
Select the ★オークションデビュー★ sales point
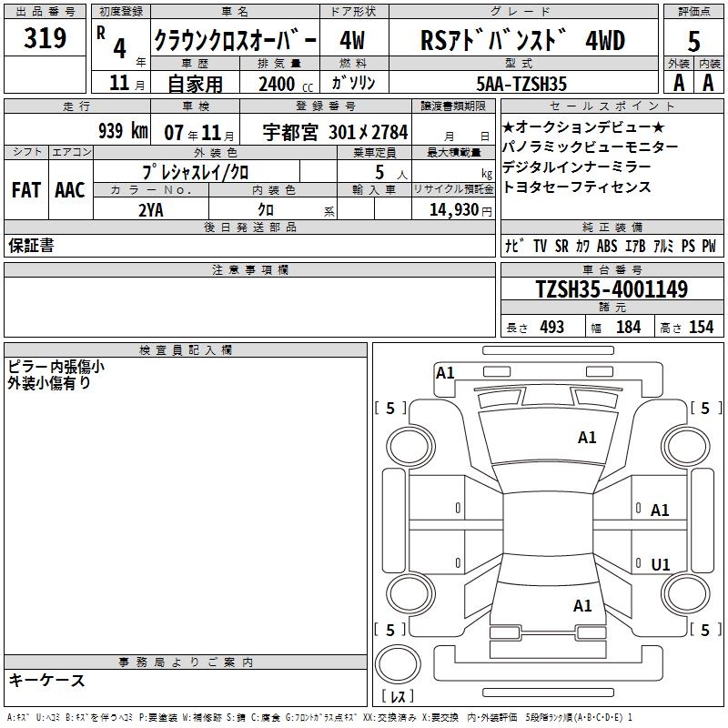[583, 126]
